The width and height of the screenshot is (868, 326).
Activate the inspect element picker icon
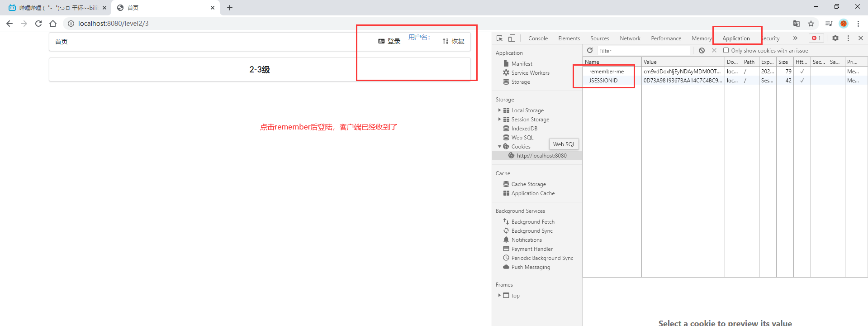500,38
